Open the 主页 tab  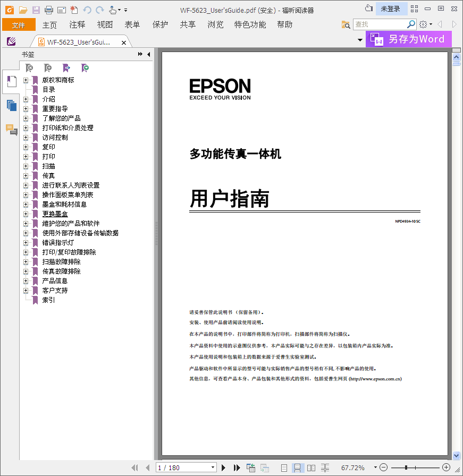coord(49,25)
